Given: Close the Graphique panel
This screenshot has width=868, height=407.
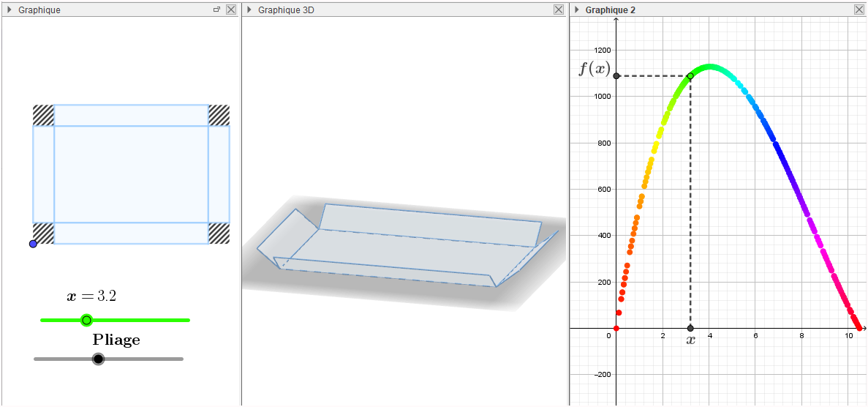Looking at the screenshot, I should 231,10.
